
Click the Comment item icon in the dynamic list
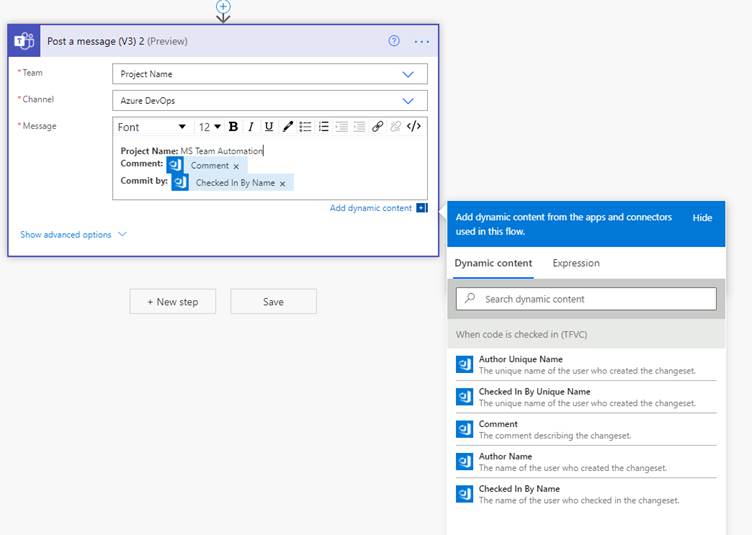coord(464,429)
